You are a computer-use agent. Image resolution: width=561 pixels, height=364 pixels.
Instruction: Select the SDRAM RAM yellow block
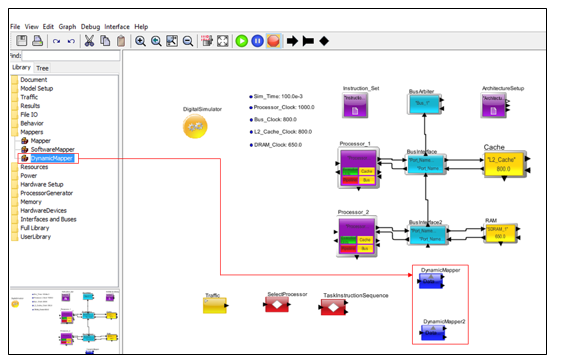pyautogui.click(x=500, y=233)
